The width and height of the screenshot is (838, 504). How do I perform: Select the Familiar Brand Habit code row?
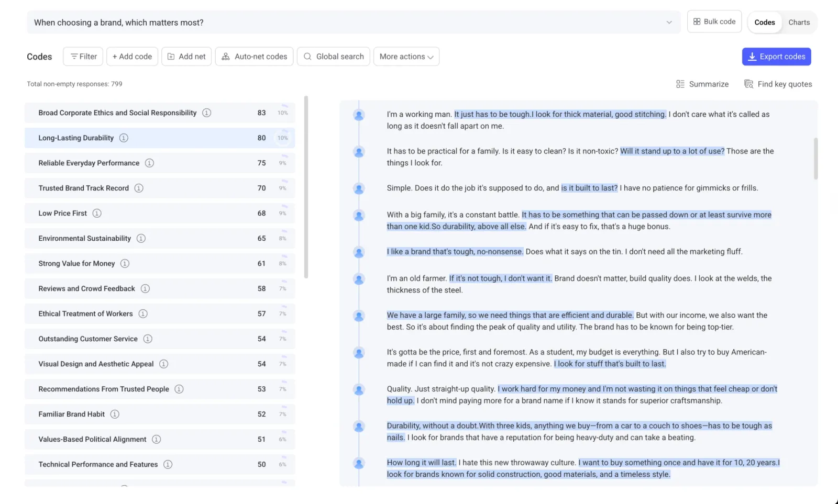[160, 414]
